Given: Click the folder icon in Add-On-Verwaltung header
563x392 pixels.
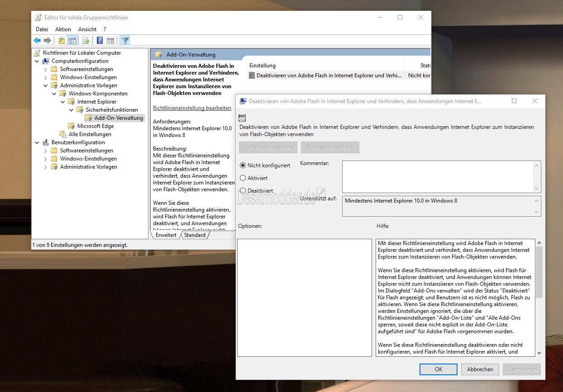Looking at the screenshot, I should [x=158, y=55].
